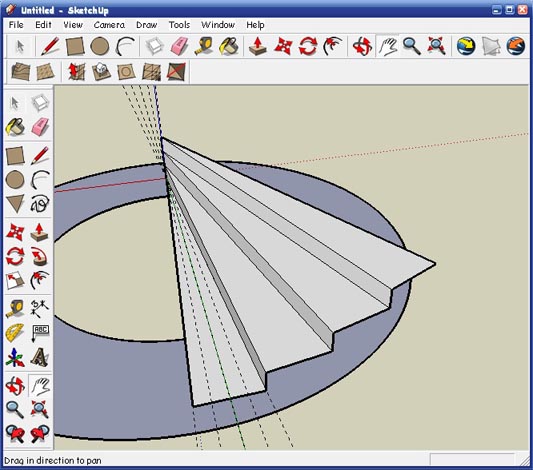
Task: Select the Text label tool in left palette
Action: tap(40, 333)
